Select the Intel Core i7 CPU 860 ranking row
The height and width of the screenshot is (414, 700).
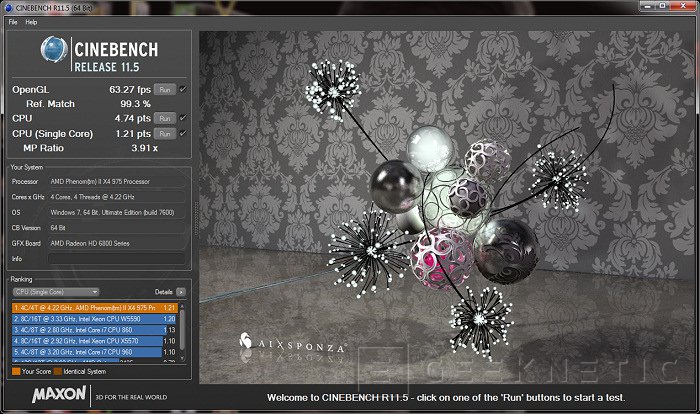[95, 330]
